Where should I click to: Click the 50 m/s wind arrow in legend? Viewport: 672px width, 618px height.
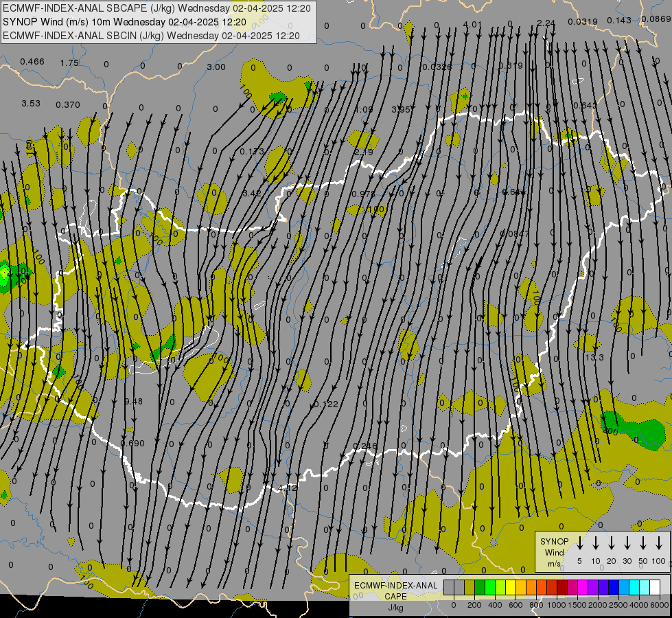click(x=643, y=543)
